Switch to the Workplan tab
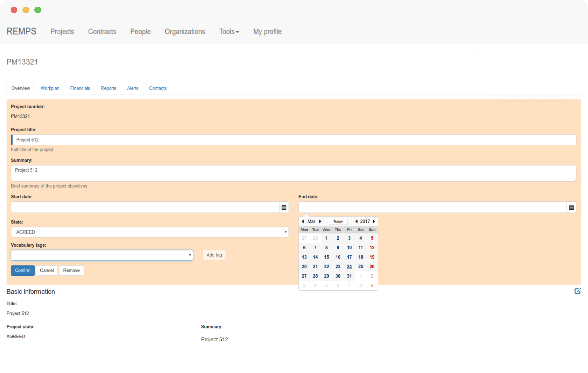588x373 pixels. [x=50, y=88]
